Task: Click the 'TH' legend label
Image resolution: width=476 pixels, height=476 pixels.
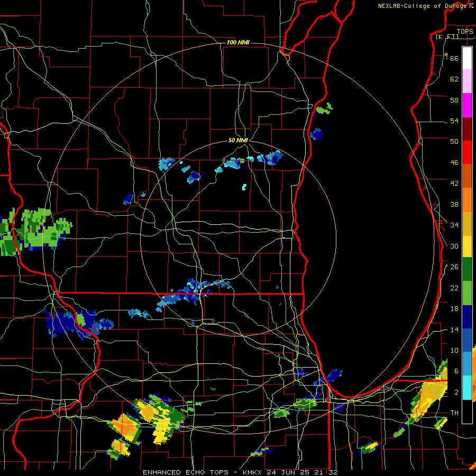Action: [x=454, y=413]
